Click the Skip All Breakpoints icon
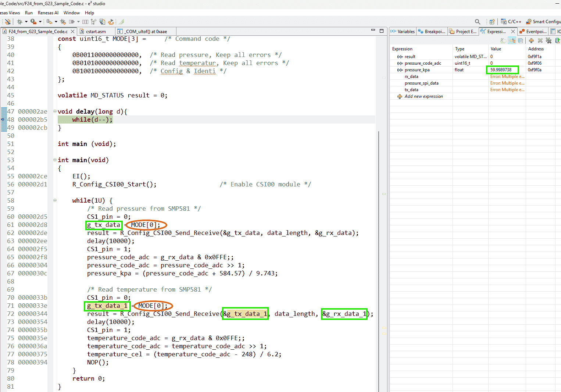561x392 pixels. pyautogui.click(x=7, y=22)
